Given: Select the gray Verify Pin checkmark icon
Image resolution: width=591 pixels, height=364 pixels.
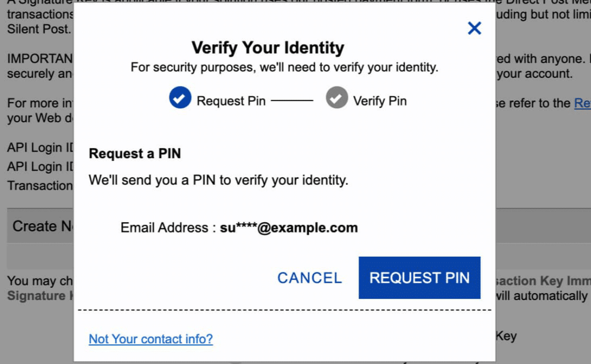Looking at the screenshot, I should click(x=336, y=98).
